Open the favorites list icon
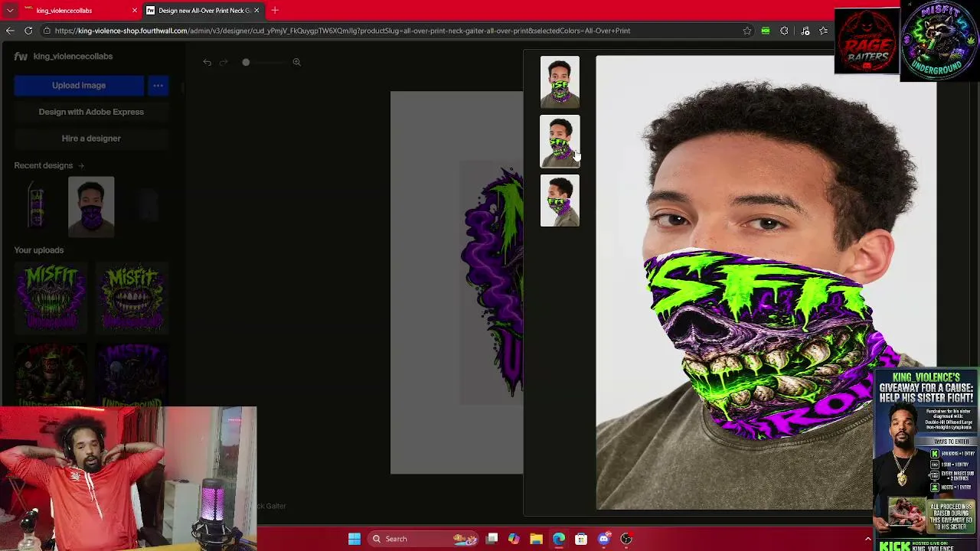980x551 pixels. point(824,31)
